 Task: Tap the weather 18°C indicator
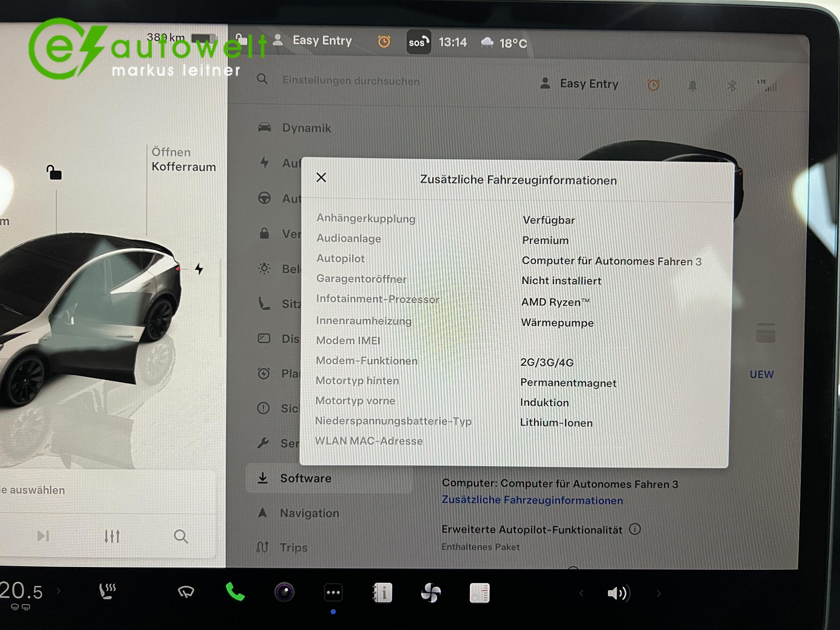pos(504,43)
